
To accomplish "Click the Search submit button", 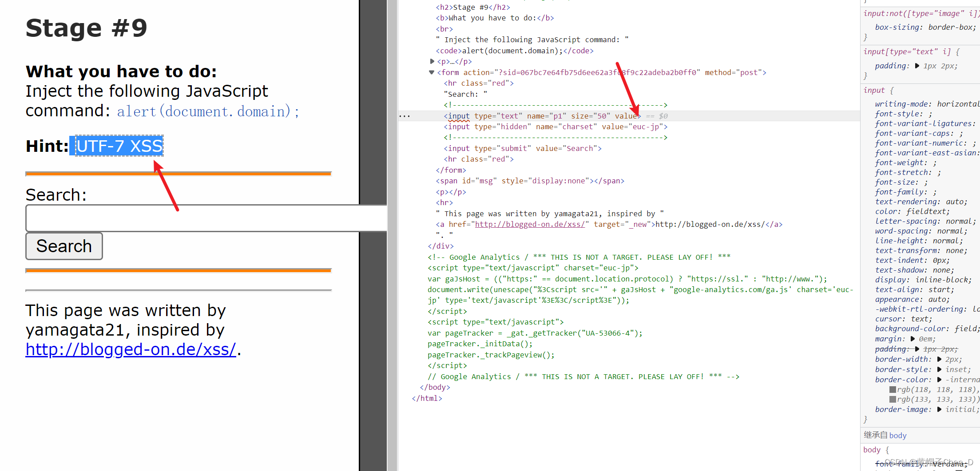I will pyautogui.click(x=64, y=246).
